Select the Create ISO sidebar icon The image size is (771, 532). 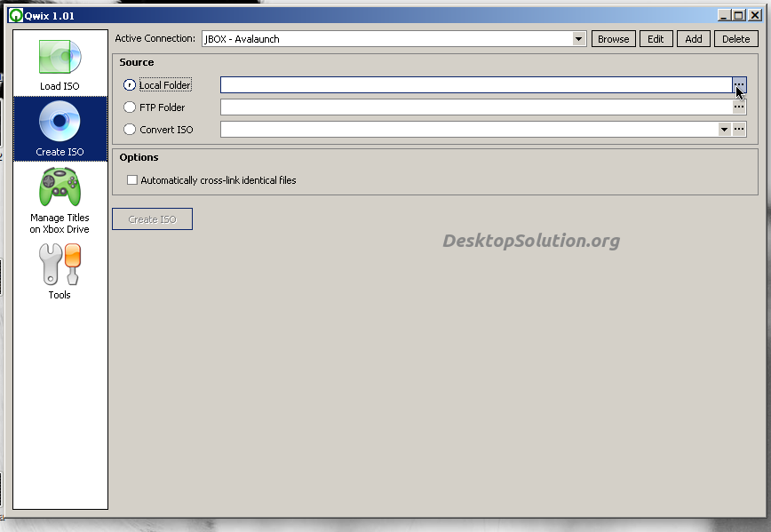(x=60, y=129)
